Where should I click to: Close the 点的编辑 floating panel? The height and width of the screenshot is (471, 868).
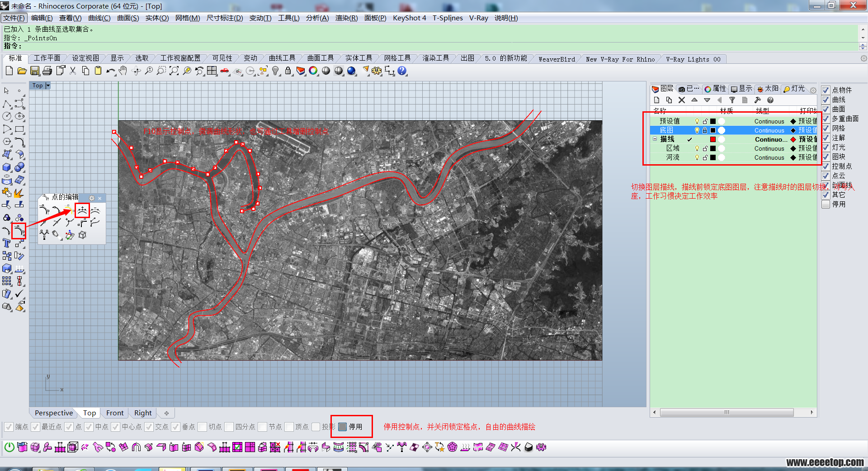pyautogui.click(x=100, y=198)
